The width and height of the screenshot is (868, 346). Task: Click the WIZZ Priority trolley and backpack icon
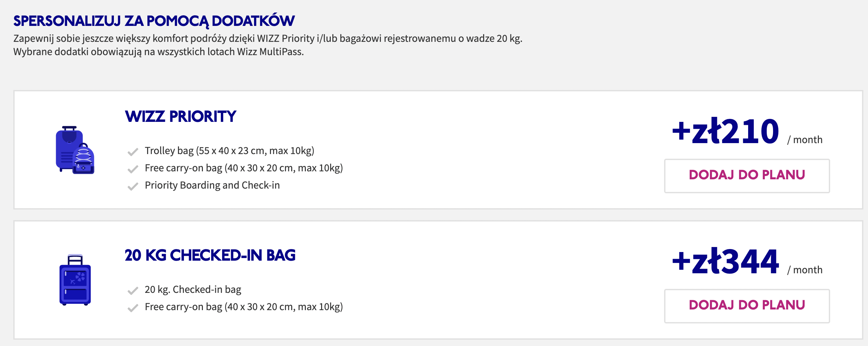75,150
